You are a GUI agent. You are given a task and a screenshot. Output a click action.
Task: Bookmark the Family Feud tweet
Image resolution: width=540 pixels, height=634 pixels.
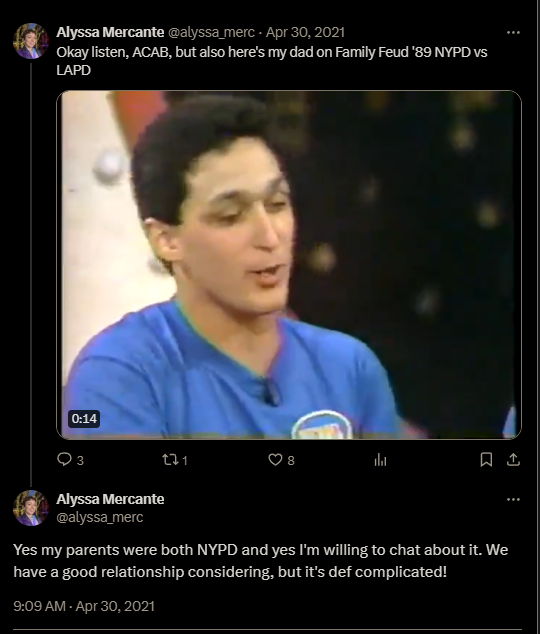pyautogui.click(x=486, y=459)
